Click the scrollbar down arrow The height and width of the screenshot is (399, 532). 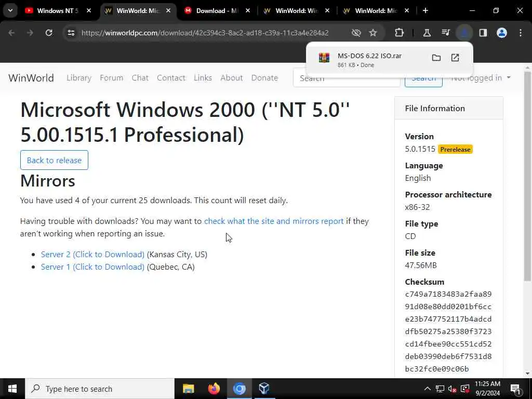[527, 374]
